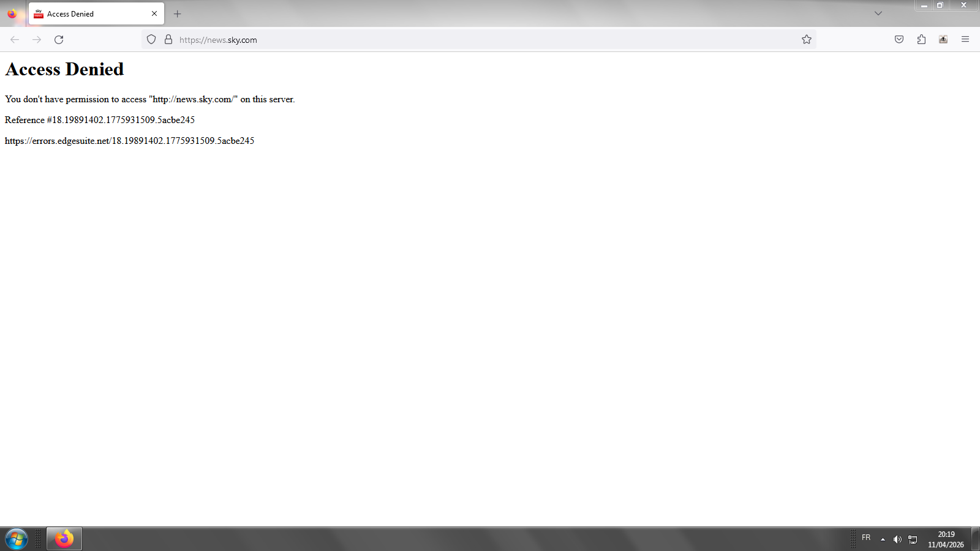Click the "You don't have permission" sentence
The height and width of the screenshot is (551, 980).
tap(150, 99)
